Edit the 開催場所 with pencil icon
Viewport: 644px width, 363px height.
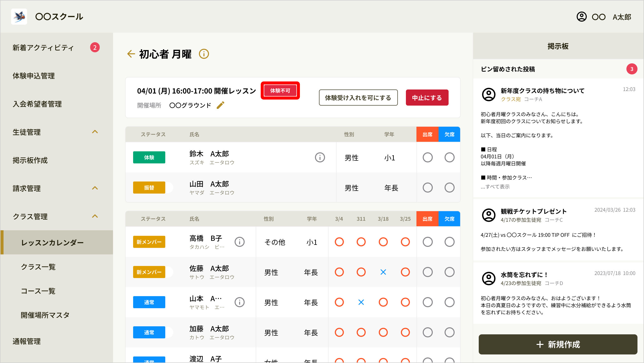tap(220, 105)
